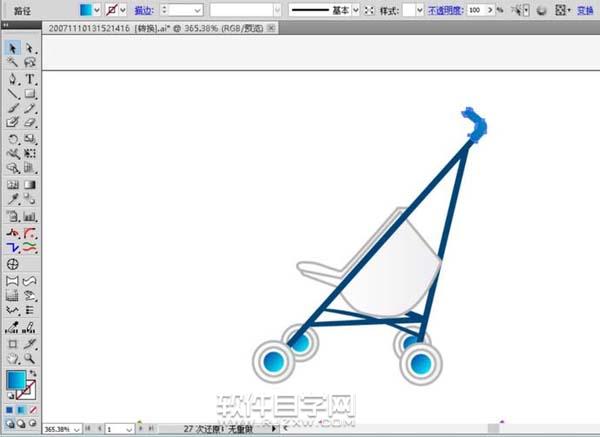Select the Paintbrush tool

coord(13,108)
